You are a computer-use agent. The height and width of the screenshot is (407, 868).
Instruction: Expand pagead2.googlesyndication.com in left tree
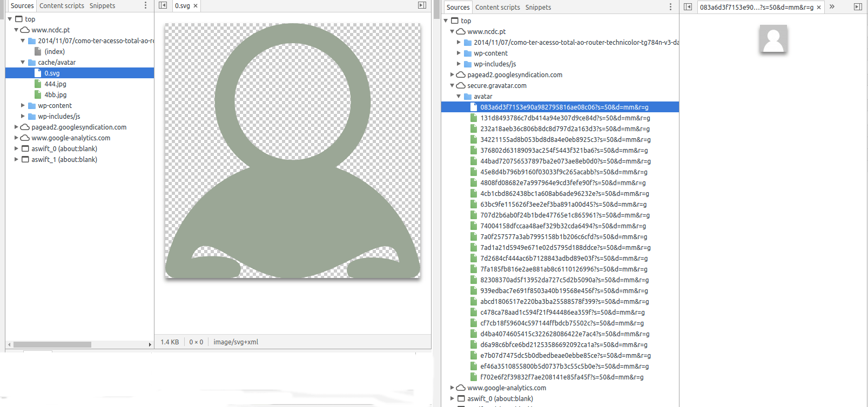[16, 127]
